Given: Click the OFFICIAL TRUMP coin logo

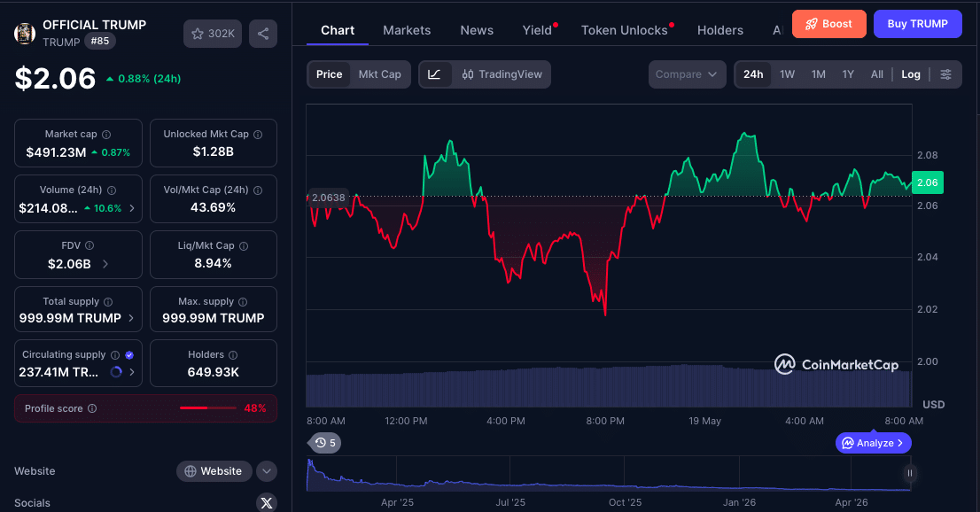Looking at the screenshot, I should 25,34.
